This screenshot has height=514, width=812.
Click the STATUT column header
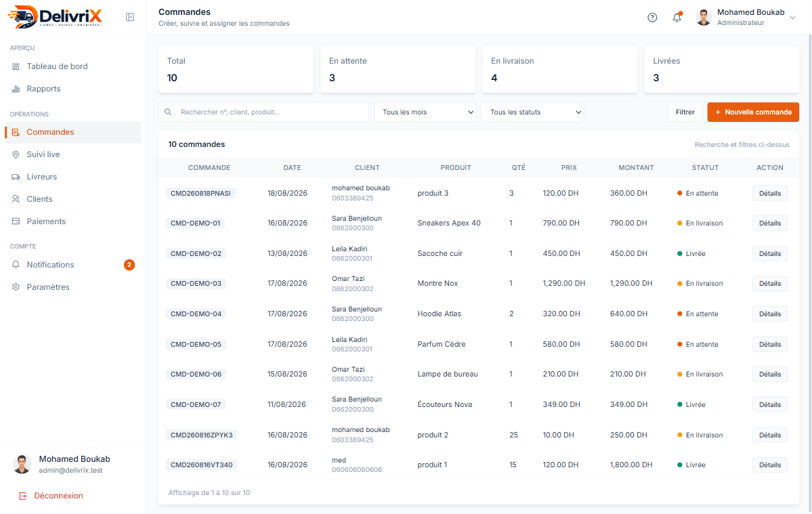pos(705,168)
